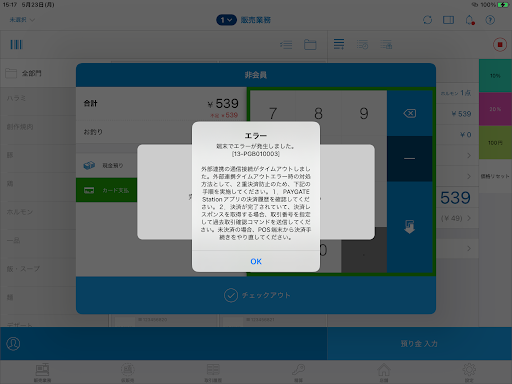This screenshot has height=384, width=512.
Task: Open the notification bell icon
Action: (x=469, y=20)
